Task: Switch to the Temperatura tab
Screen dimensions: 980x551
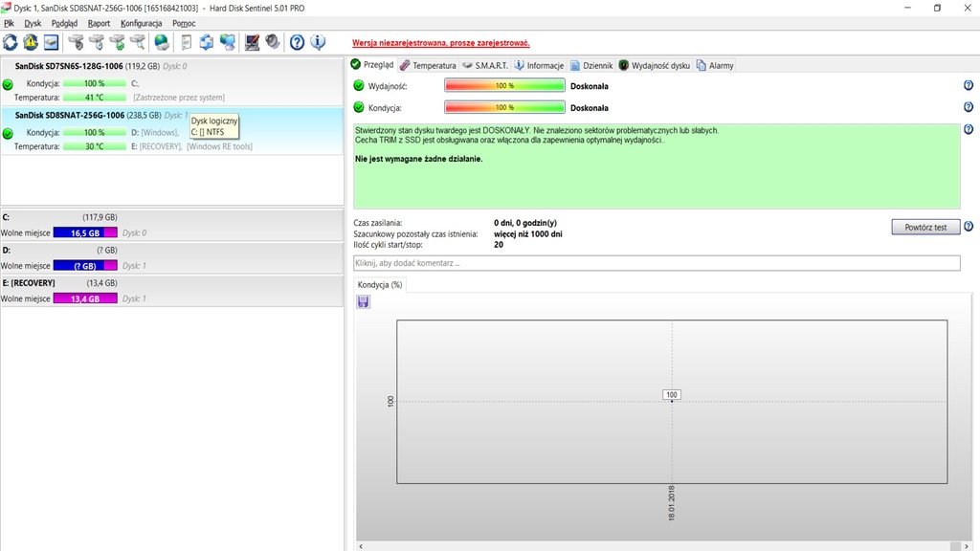Action: (x=428, y=66)
